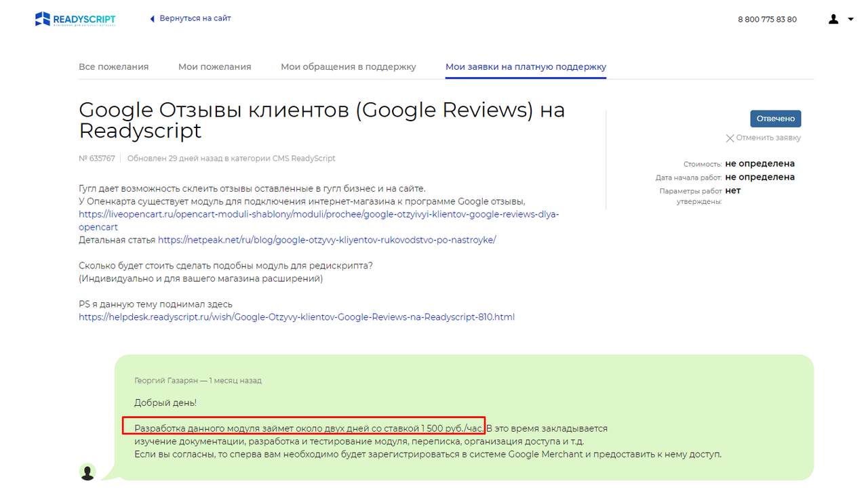Select the Мои заявки на платную поддержку tab

click(526, 66)
